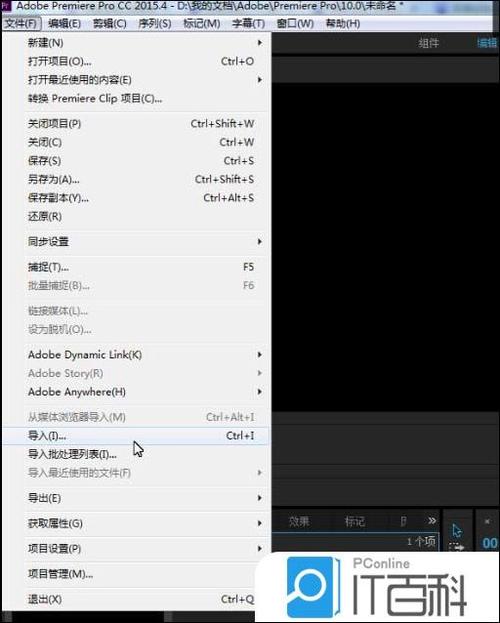Image resolution: width=500 pixels, height=623 pixels.
Task: Expand the 新建(N) submenu
Action: tap(136, 43)
